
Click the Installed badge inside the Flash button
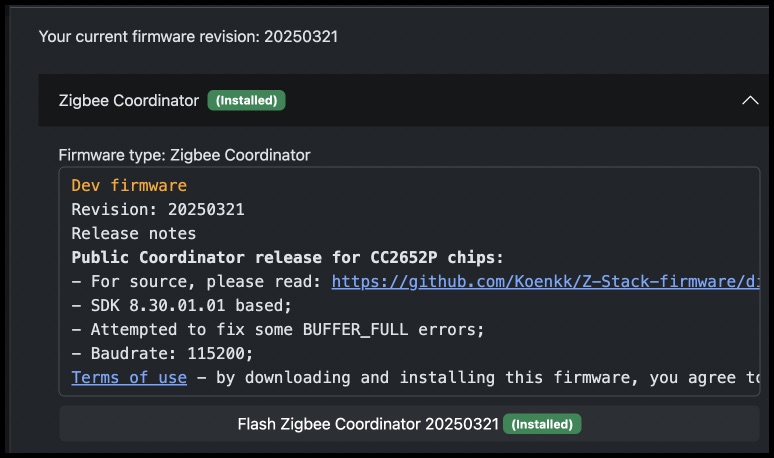(542, 424)
